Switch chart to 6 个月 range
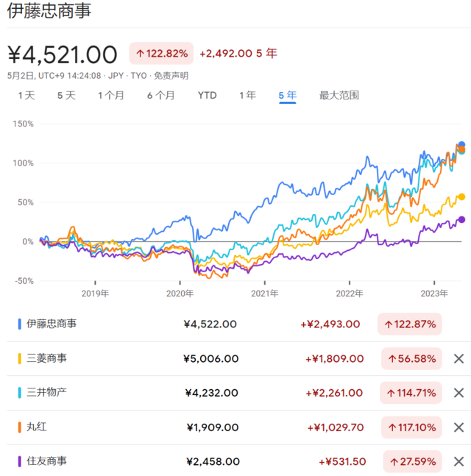Viewport: 471px width, 476px height. (160, 95)
